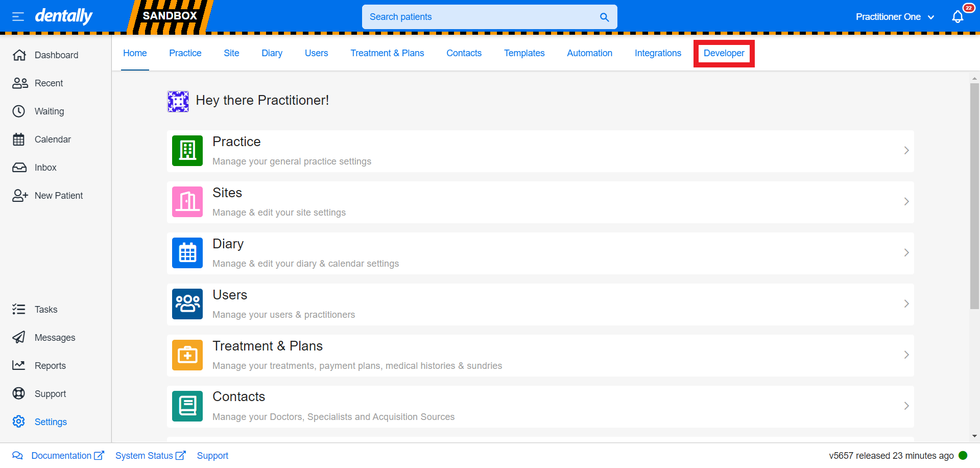The width and height of the screenshot is (980, 468).
Task: Switch to the Site tab
Action: 231,53
